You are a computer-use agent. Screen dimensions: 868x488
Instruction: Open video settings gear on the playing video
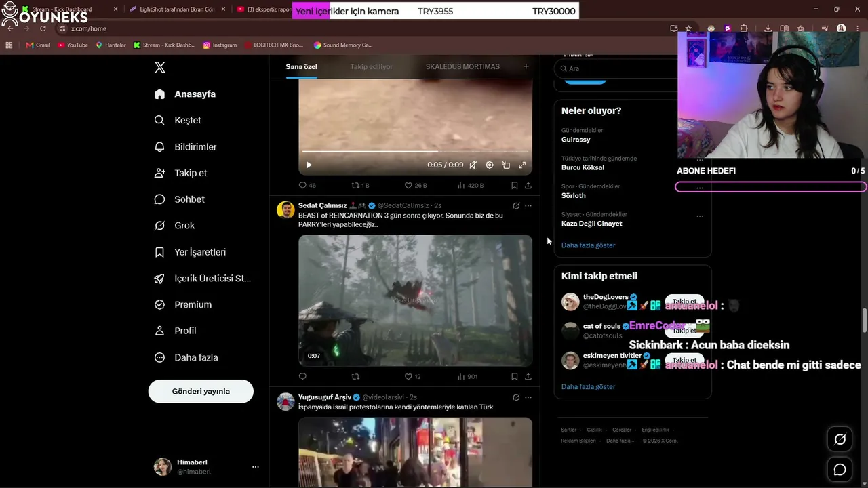490,165
